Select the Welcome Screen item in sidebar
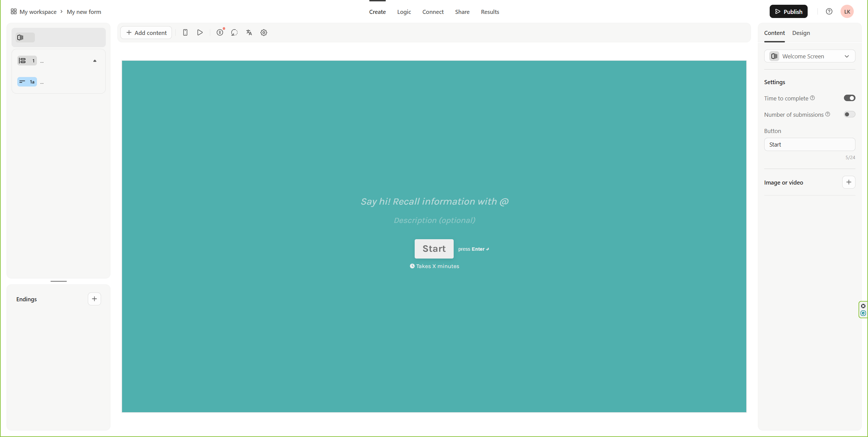Viewport: 868px width, 437px height. (x=59, y=37)
